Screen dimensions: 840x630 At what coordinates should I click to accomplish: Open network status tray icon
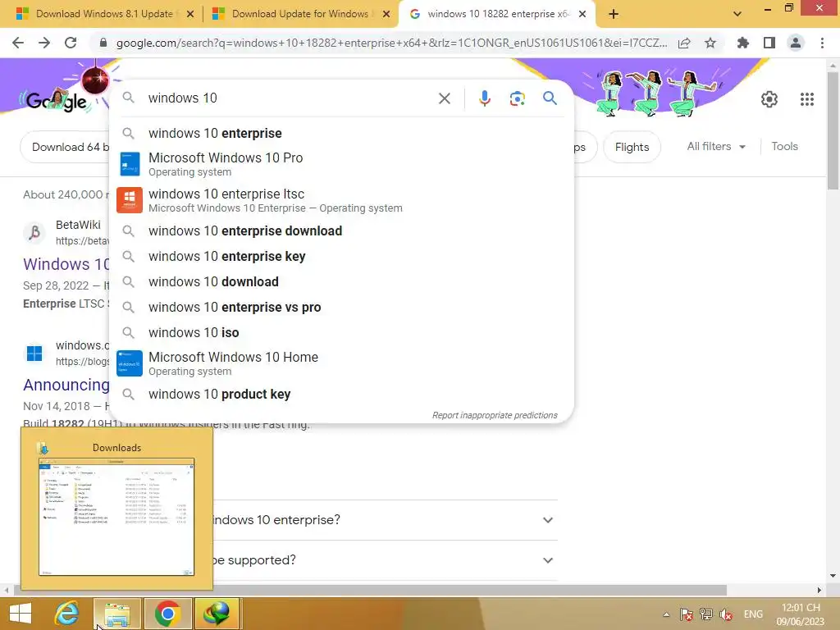pyautogui.click(x=706, y=614)
